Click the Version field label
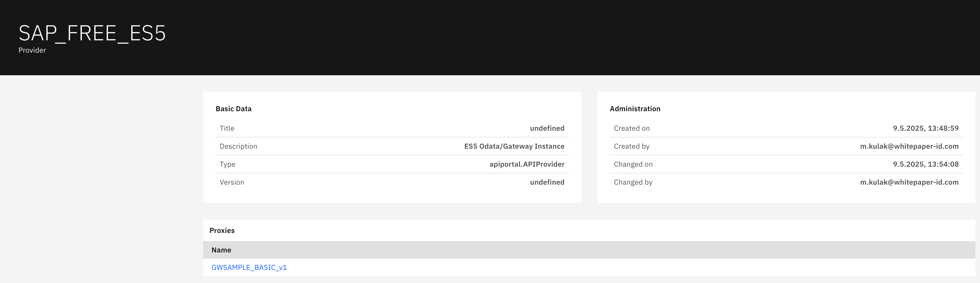The width and height of the screenshot is (980, 283). pos(232,182)
